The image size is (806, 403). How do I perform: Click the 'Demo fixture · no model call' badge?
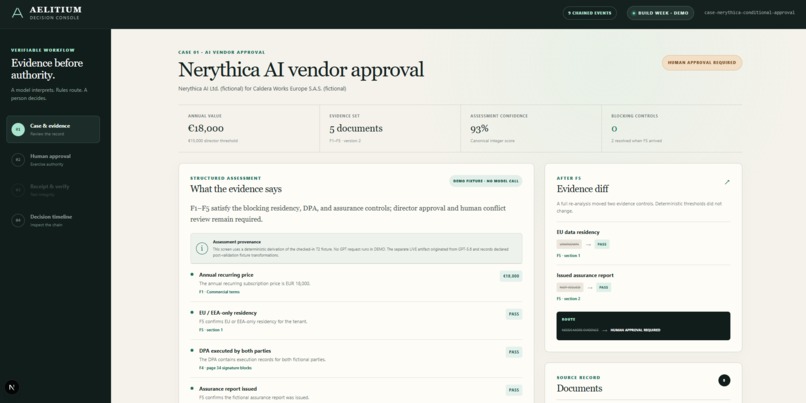coord(485,181)
